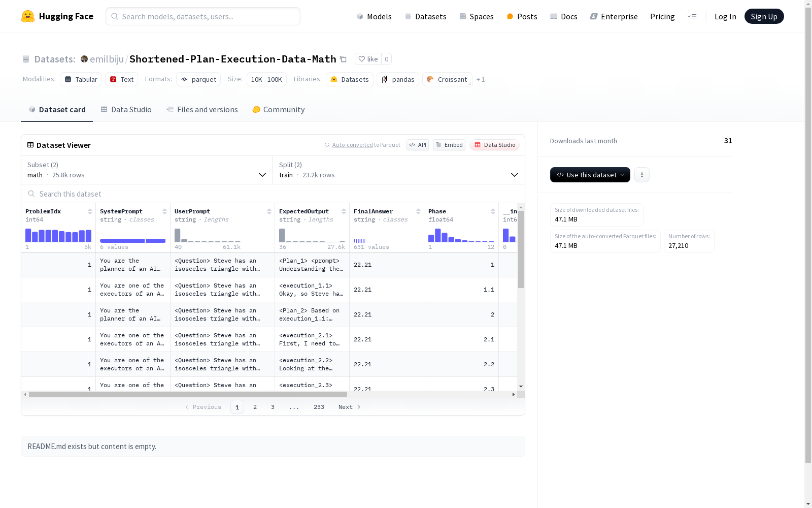This screenshot has width=812, height=508.
Task: Open Enterprise in the top navigation
Action: 614,16
